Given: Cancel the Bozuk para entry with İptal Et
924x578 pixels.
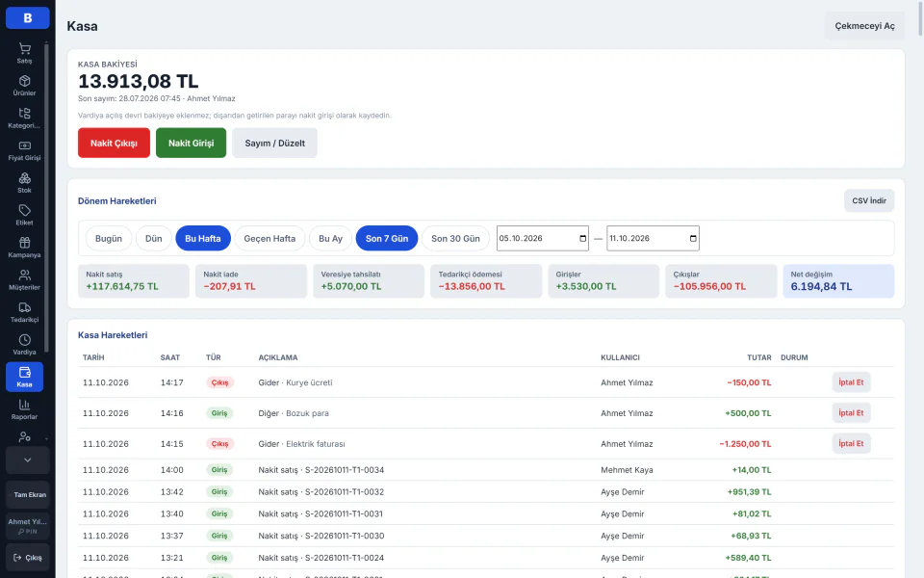Looking at the screenshot, I should tap(851, 413).
